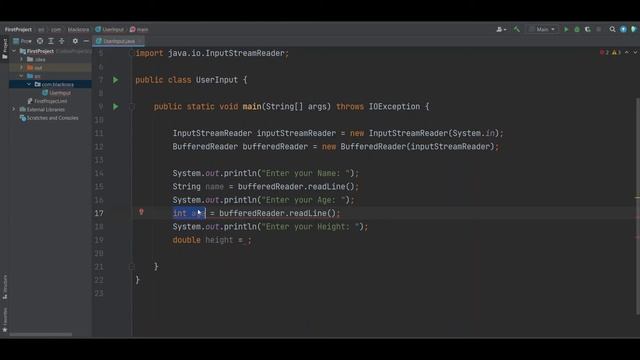This screenshot has width=640, height=360.
Task: Click 'IOException' in the main signature
Action: click(x=394, y=107)
